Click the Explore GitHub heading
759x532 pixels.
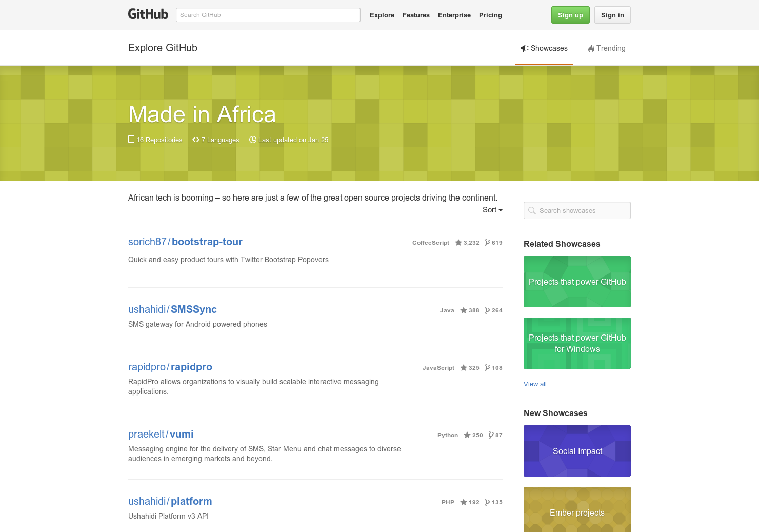[163, 48]
